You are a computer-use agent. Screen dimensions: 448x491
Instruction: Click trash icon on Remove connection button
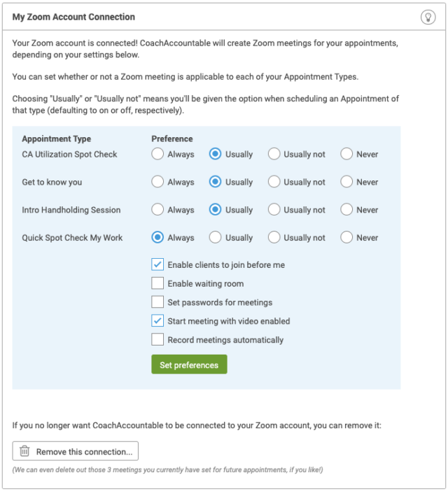[24, 451]
